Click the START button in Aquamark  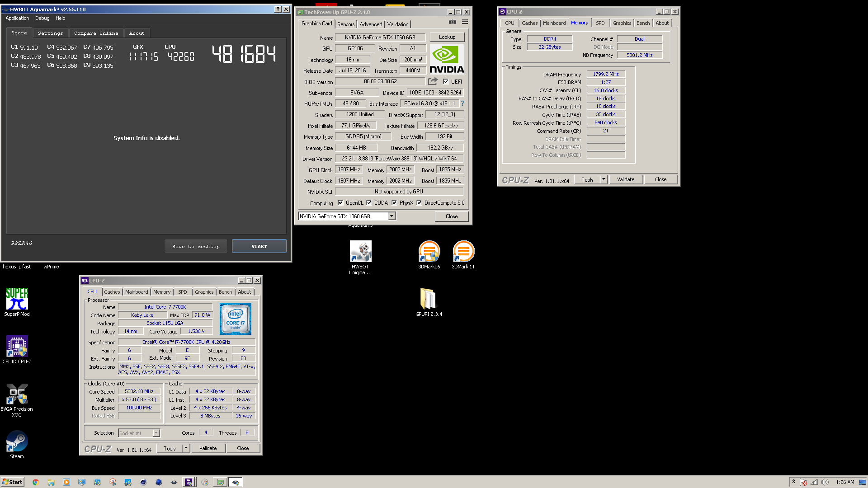click(x=259, y=246)
